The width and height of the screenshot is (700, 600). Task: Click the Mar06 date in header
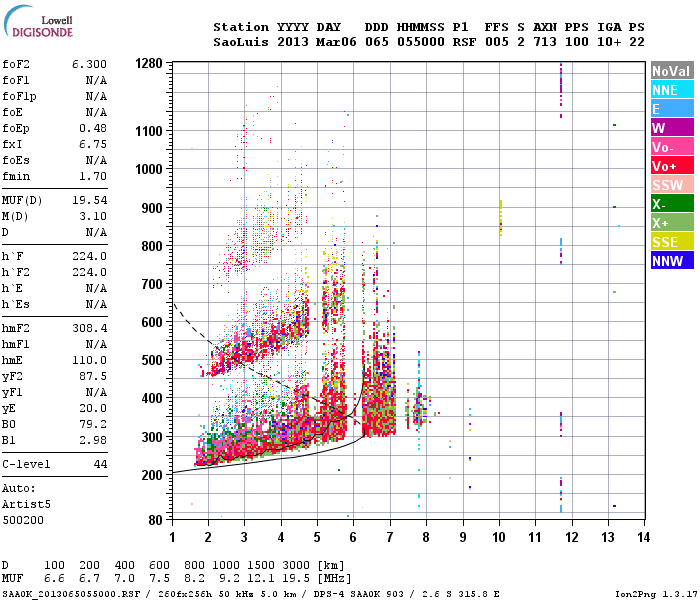(336, 42)
